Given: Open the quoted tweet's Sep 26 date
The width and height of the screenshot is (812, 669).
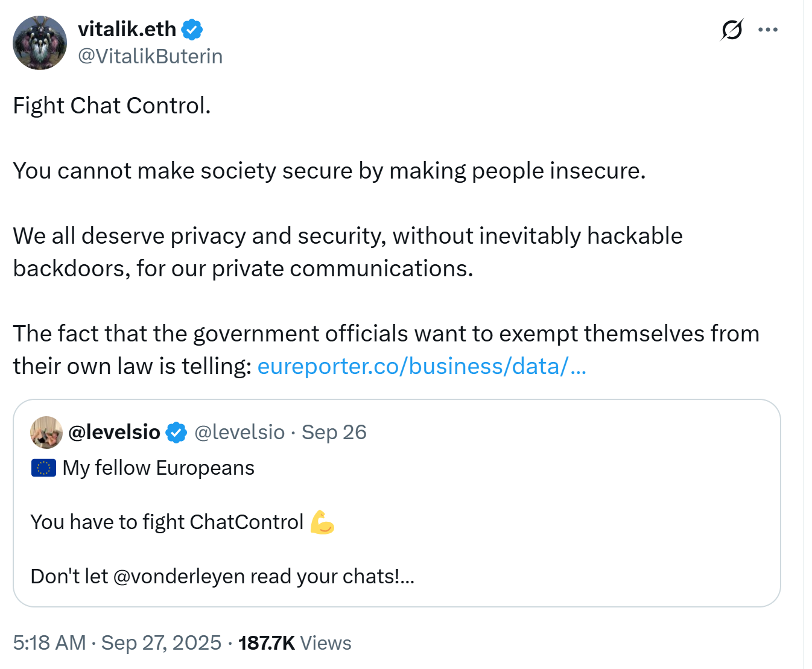Looking at the screenshot, I should tap(334, 433).
